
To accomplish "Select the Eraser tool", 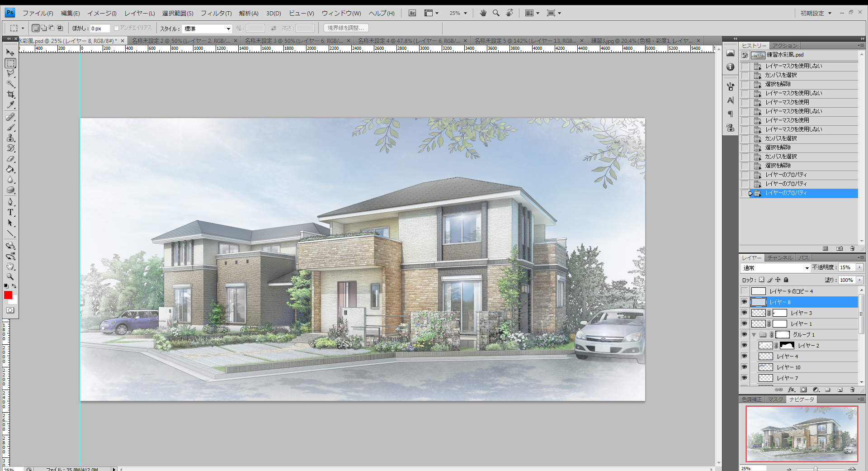I will pyautogui.click(x=10, y=159).
